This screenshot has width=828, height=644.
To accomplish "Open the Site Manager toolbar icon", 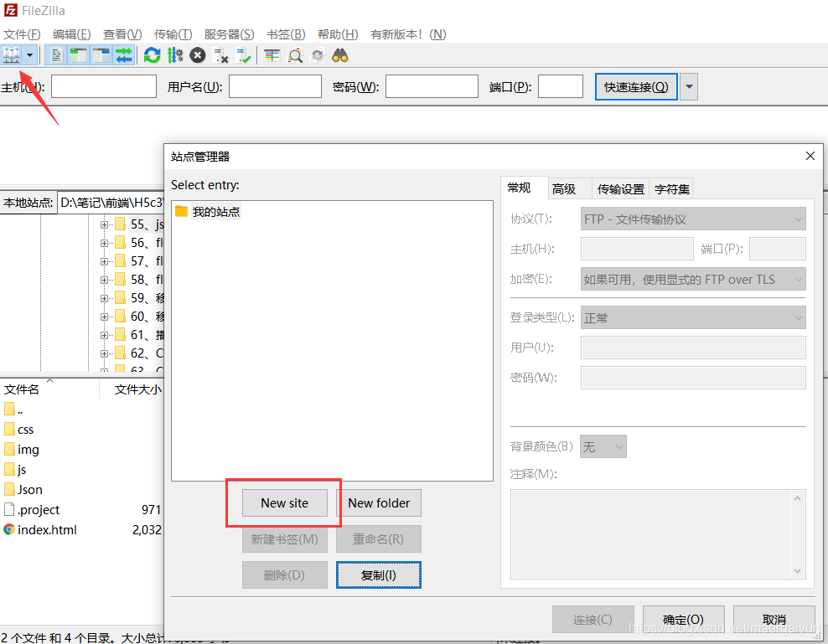I will tap(11, 55).
